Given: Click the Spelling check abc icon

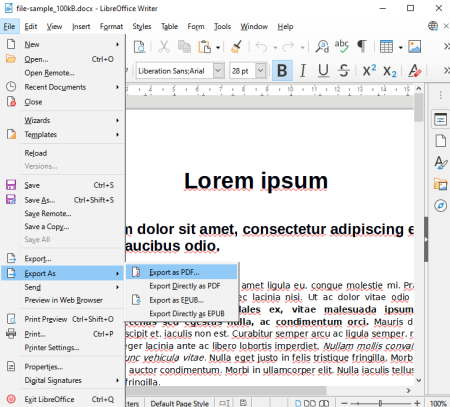Looking at the screenshot, I should pos(342,47).
